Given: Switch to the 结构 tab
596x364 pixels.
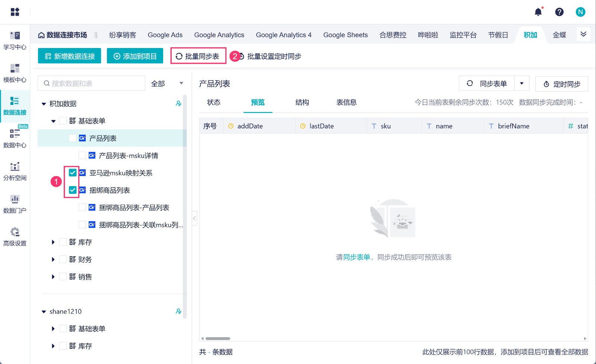Looking at the screenshot, I should [302, 102].
